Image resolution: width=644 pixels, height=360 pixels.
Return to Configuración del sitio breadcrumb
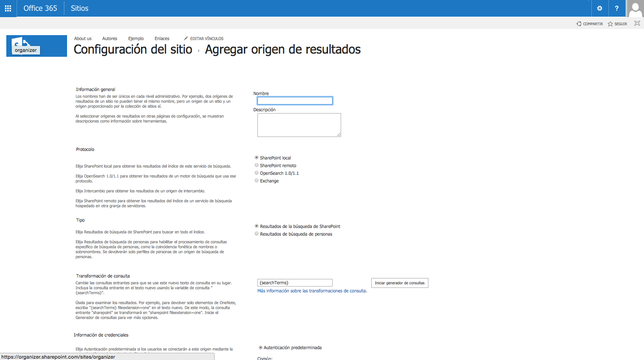pyautogui.click(x=133, y=50)
